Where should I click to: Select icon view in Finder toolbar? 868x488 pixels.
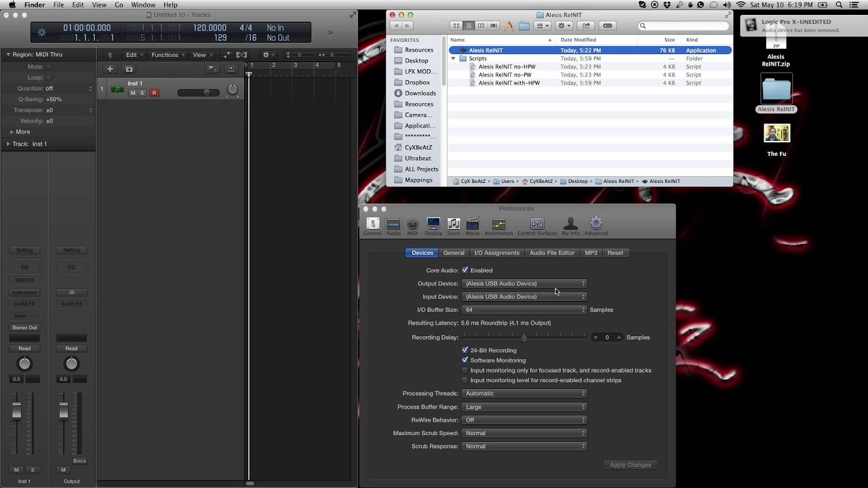pyautogui.click(x=456, y=26)
